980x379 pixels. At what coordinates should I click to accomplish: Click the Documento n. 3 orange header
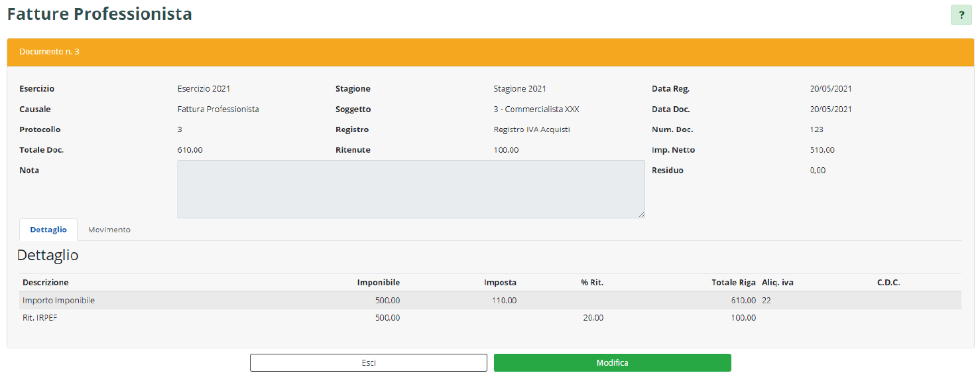(490, 52)
